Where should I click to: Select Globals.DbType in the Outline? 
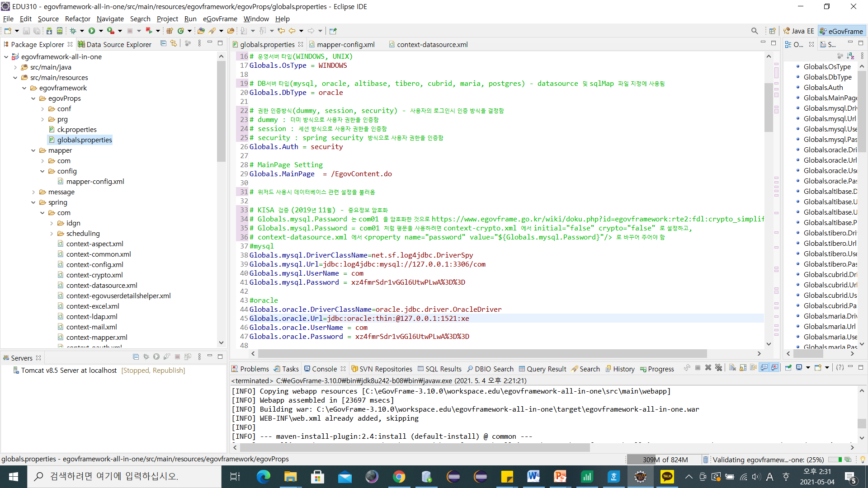[x=827, y=77]
